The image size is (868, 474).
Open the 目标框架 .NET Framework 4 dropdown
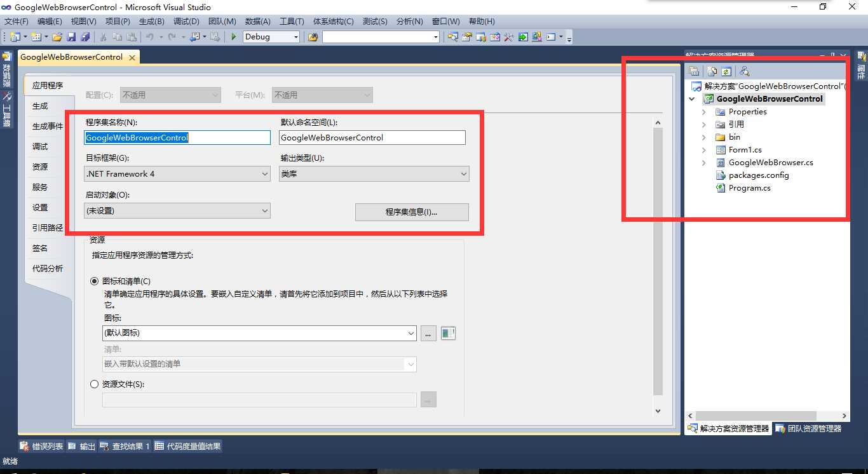click(x=177, y=173)
